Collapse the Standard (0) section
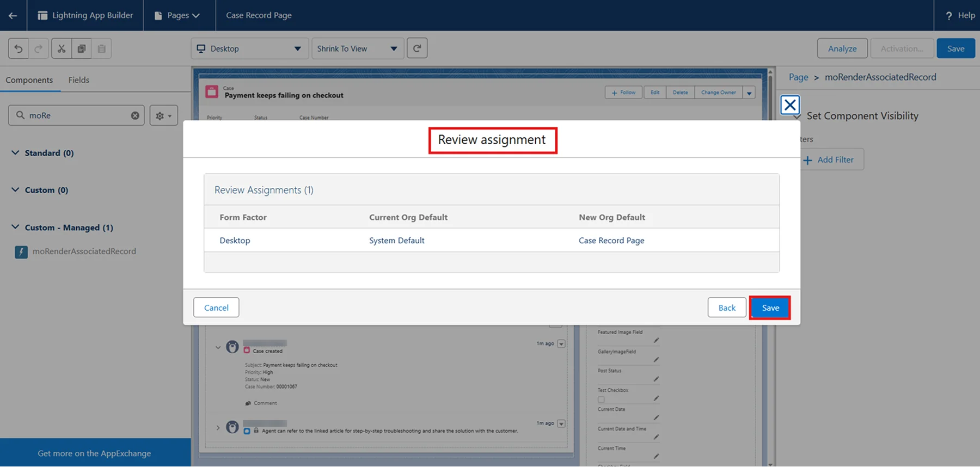This screenshot has width=980, height=467. coord(15,153)
